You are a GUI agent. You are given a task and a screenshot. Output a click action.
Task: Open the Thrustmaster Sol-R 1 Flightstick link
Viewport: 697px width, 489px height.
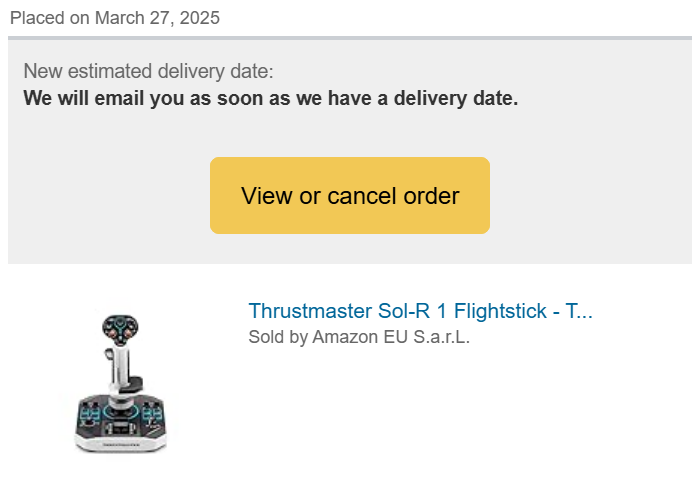[x=421, y=311]
